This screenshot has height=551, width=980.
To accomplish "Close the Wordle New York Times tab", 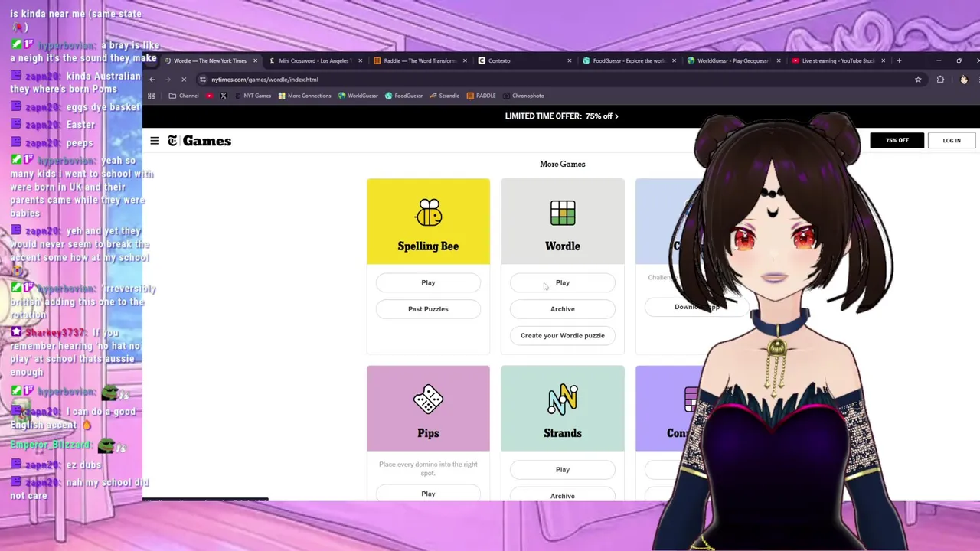I will (x=255, y=60).
